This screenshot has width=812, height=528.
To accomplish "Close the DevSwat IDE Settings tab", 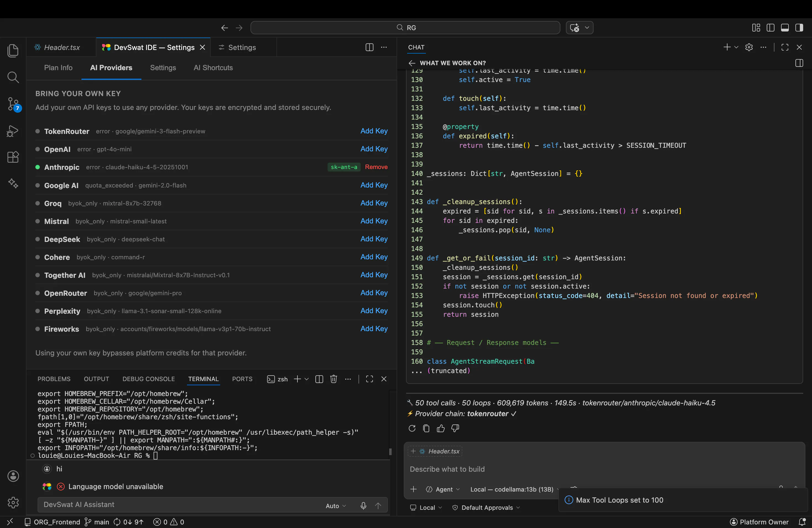I will (x=202, y=47).
